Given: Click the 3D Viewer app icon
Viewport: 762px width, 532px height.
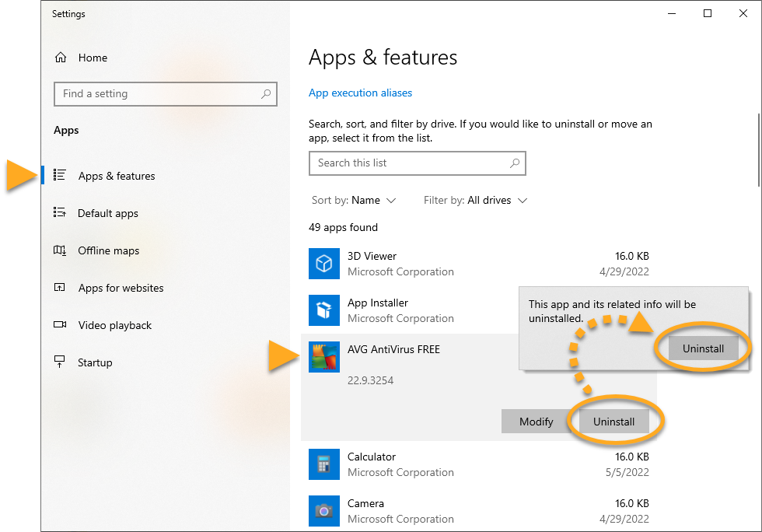Looking at the screenshot, I should point(323,264).
